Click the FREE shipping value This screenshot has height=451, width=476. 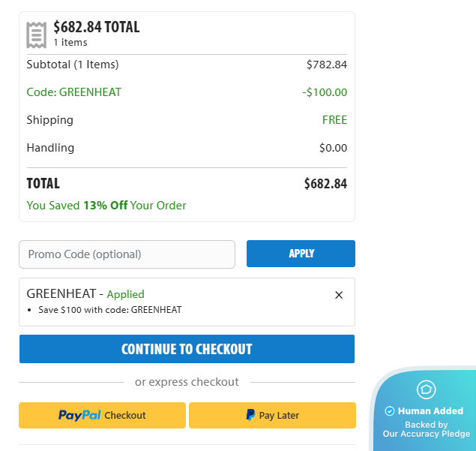pyautogui.click(x=334, y=120)
